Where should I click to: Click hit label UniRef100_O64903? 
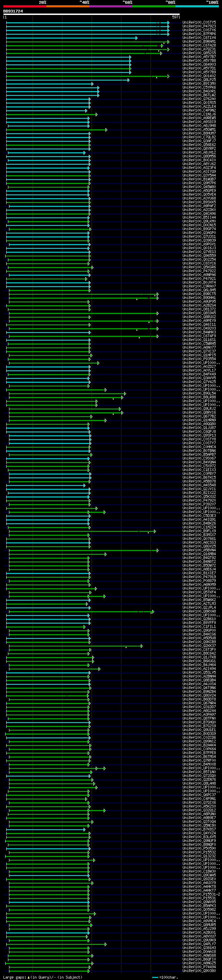199,64
